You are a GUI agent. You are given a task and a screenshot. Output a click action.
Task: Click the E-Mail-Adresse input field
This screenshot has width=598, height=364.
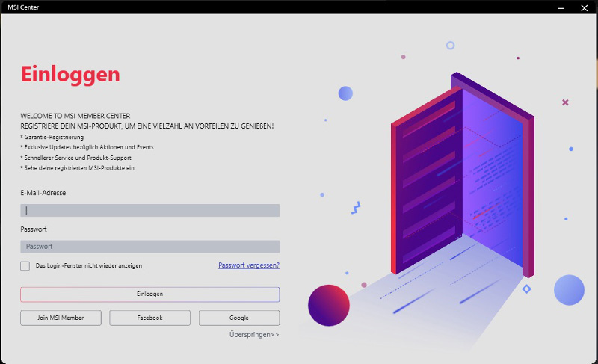point(150,210)
